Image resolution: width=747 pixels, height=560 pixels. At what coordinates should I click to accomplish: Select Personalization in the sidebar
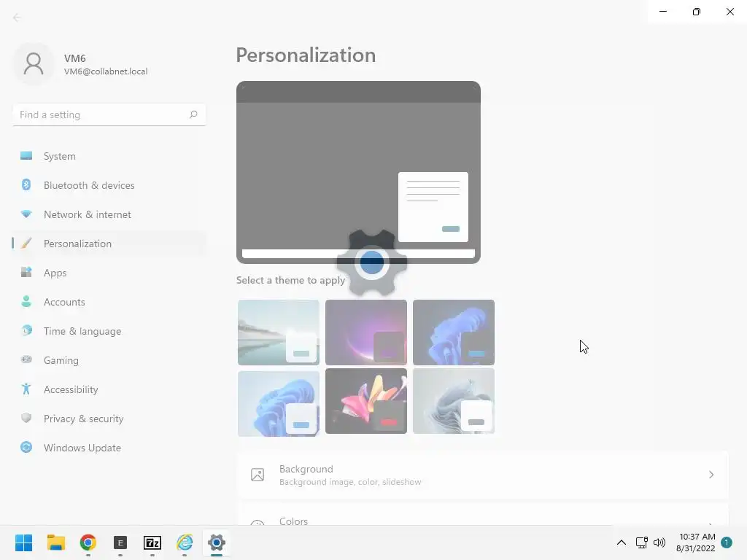pyautogui.click(x=109, y=244)
